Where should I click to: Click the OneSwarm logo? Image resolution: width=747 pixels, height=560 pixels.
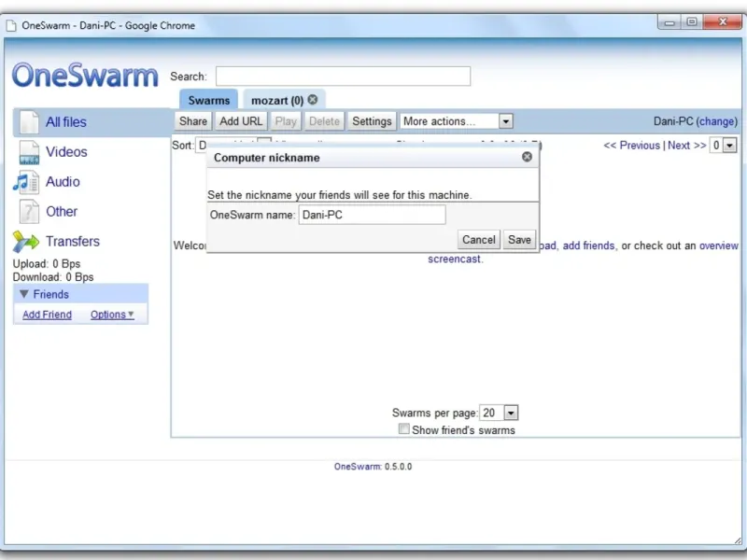coord(85,76)
